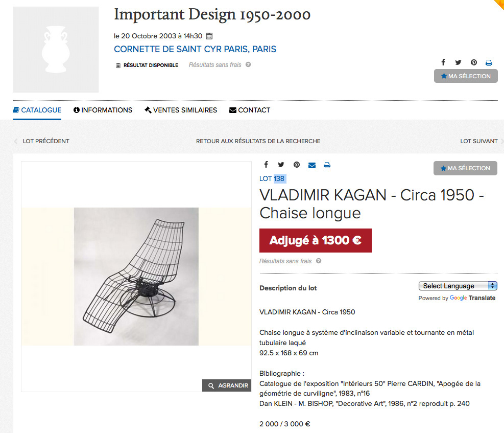Click the LOT 138 label
The width and height of the screenshot is (504, 433).
tap(272, 178)
